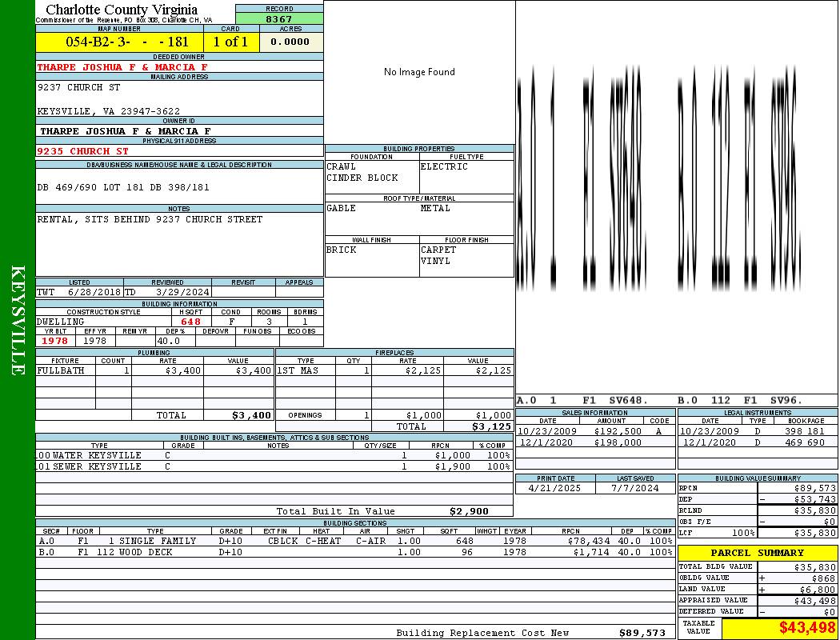Click sales date 12/1/2020
The width and height of the screenshot is (840, 640).
click(546, 443)
